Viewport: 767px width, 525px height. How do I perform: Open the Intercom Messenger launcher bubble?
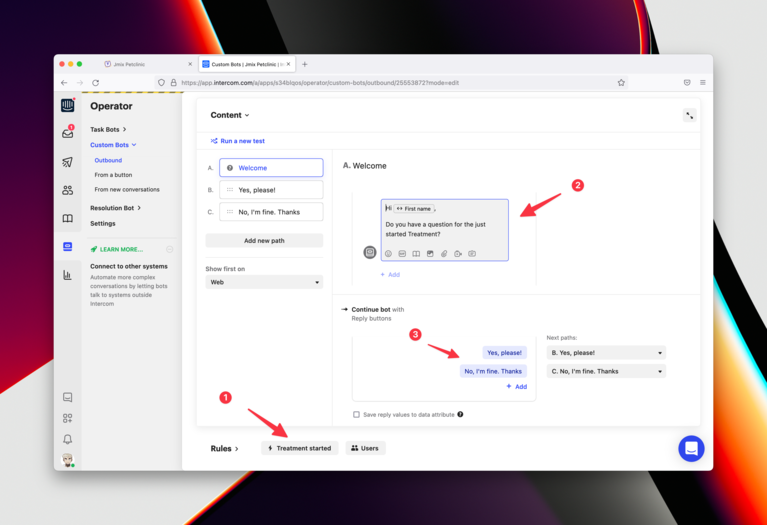[x=691, y=448]
